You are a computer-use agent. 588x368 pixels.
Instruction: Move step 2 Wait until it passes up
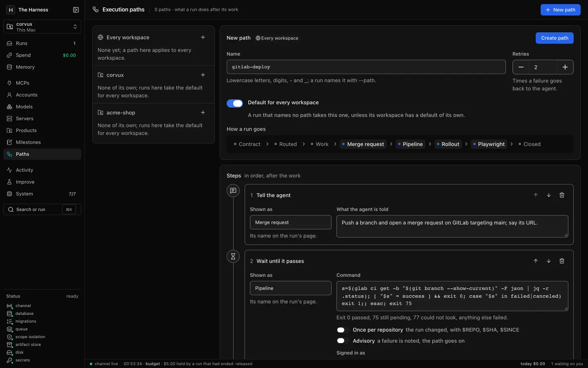coord(536,261)
